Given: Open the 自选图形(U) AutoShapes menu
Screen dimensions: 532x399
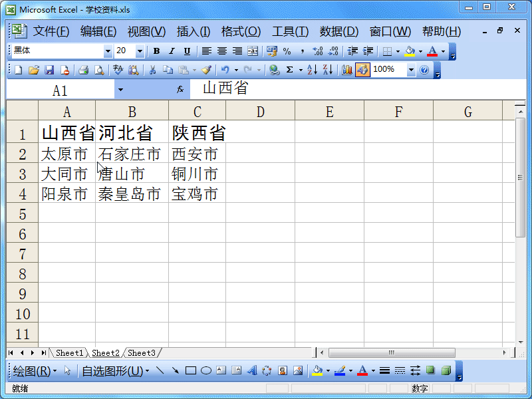Looking at the screenshot, I should tap(115, 371).
